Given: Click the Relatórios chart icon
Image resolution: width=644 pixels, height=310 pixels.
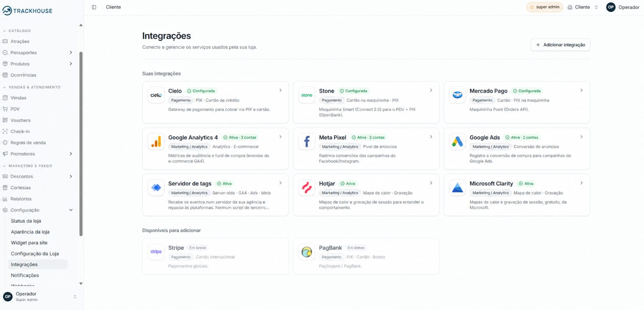Looking at the screenshot, I should (5, 199).
